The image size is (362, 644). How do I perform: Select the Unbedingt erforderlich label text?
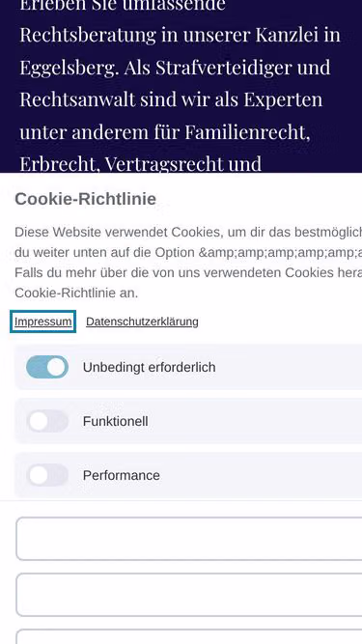point(149,367)
